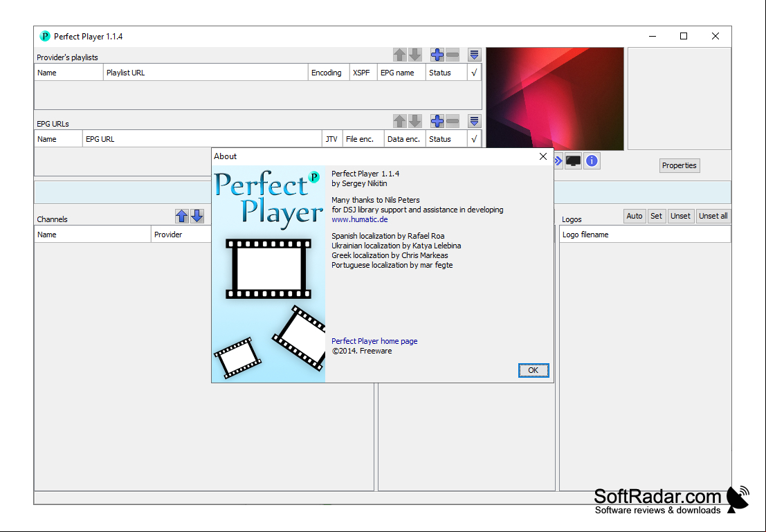766x532 pixels.
Task: Click the double-chevron forward icon under preview
Action: [x=558, y=160]
